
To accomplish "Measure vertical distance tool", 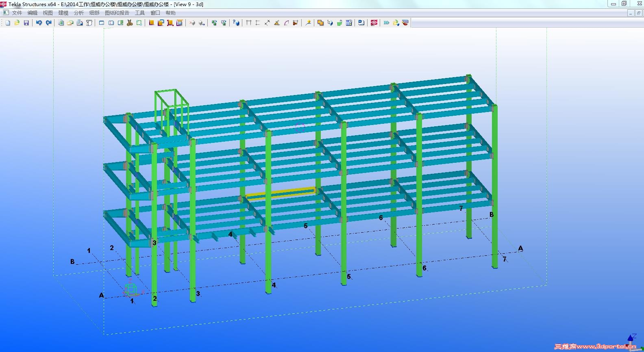I will tap(258, 23).
